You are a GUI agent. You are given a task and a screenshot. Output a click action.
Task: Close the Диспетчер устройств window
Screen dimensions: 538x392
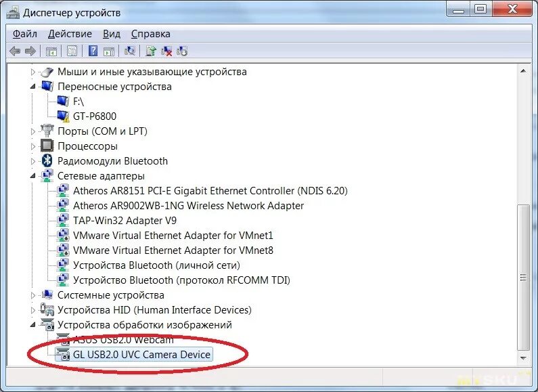click(512, 9)
